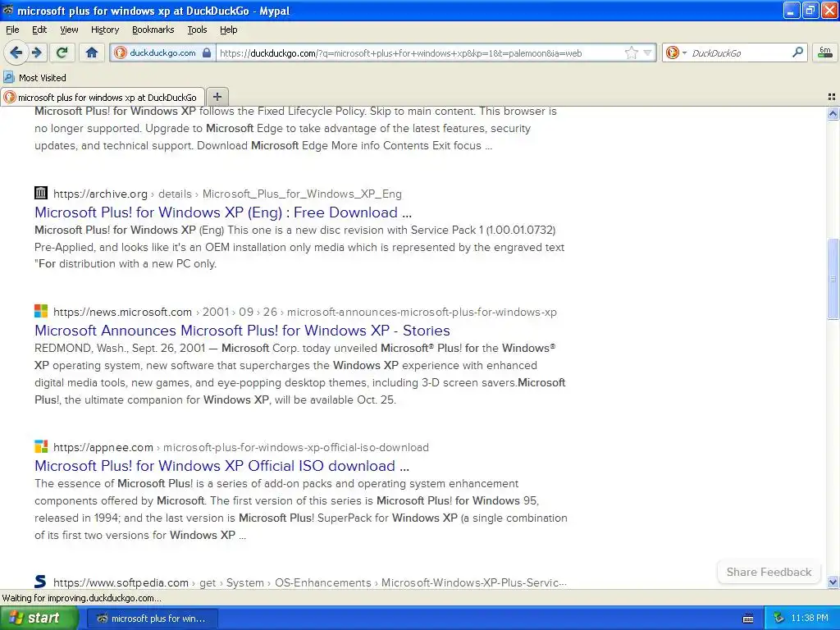Open the Help menu
The height and width of the screenshot is (630, 840).
click(x=228, y=30)
